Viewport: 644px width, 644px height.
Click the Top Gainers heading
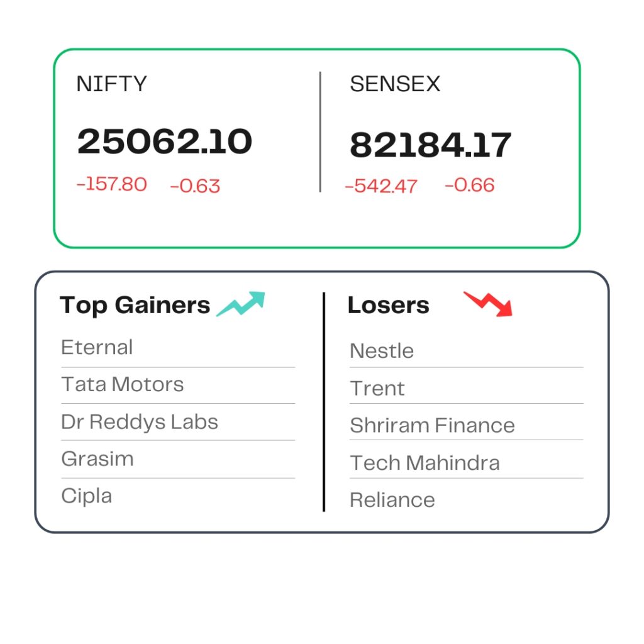(135, 306)
